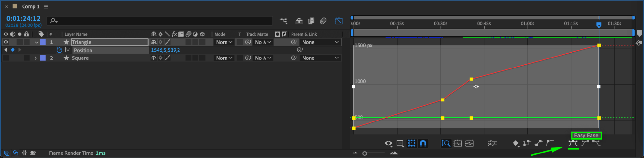Open Composition Mini-Flowchart
This screenshot has width=644, height=158.
coord(284,21)
